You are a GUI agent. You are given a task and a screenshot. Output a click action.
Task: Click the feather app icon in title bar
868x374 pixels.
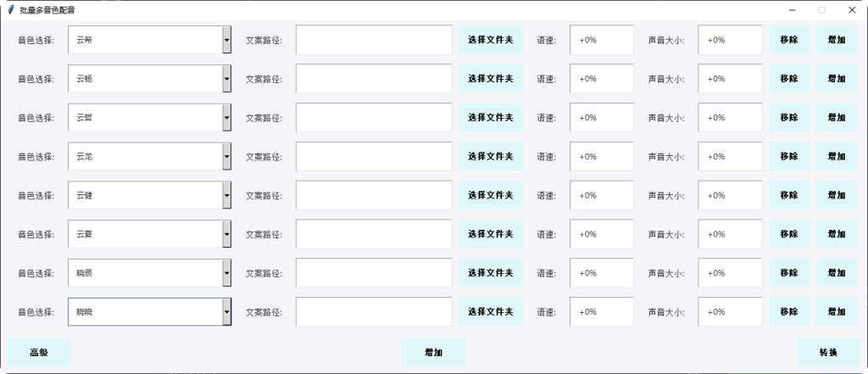10,10
